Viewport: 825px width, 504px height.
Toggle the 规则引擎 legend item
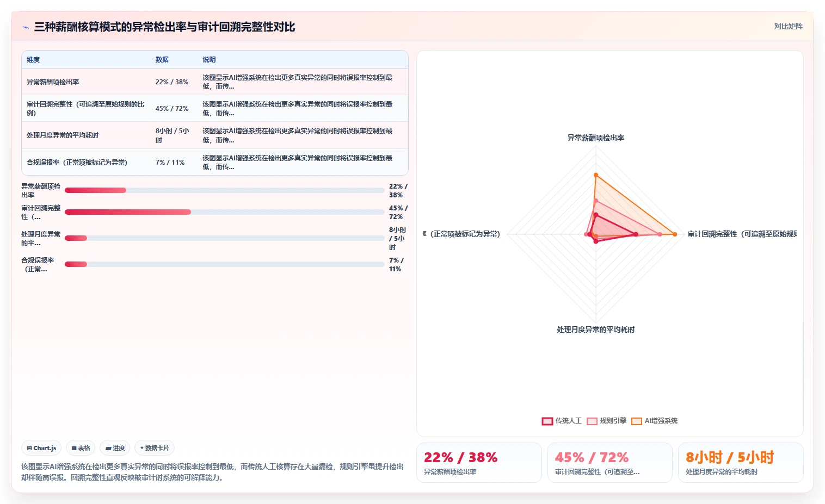click(606, 421)
